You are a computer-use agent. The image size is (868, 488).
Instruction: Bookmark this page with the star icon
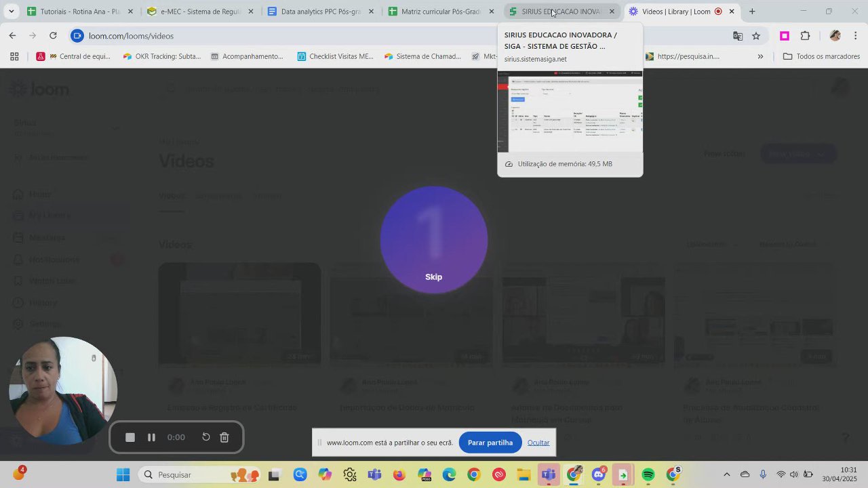pos(756,36)
